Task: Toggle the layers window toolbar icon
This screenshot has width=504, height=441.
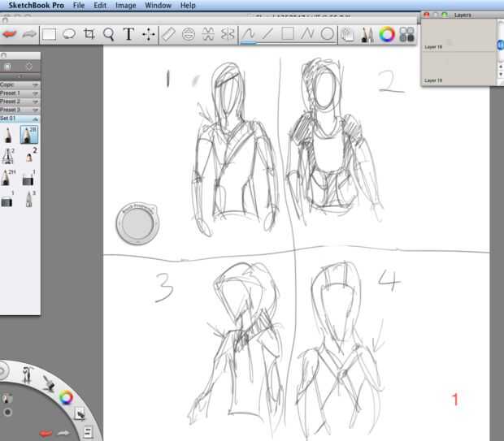Action: 347,35
